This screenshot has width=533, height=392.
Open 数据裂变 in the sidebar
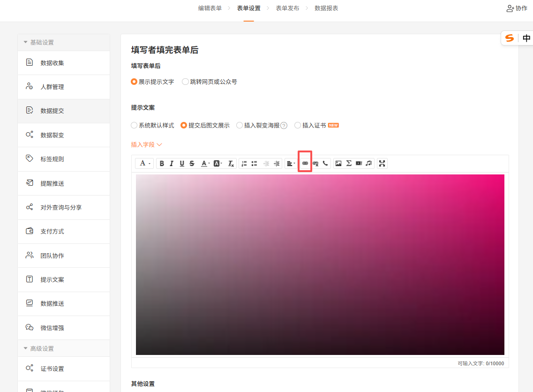(x=52, y=135)
